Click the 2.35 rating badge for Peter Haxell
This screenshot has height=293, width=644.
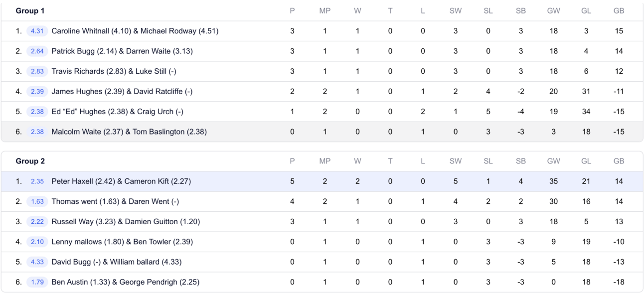point(37,181)
